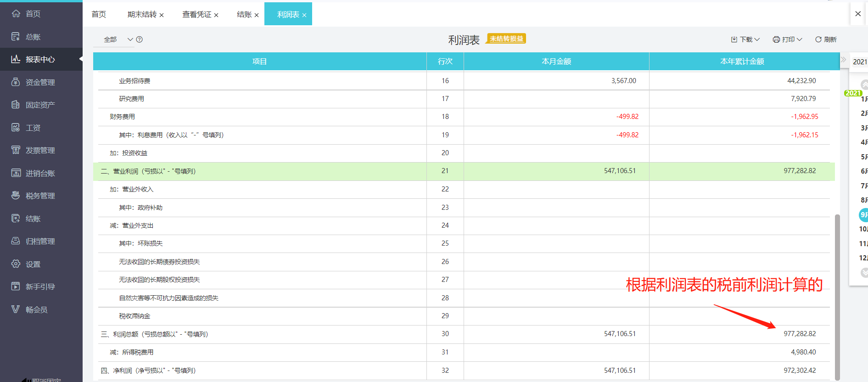This screenshot has height=382, width=868.
Task: Close the 结账 tab
Action: coord(257,15)
